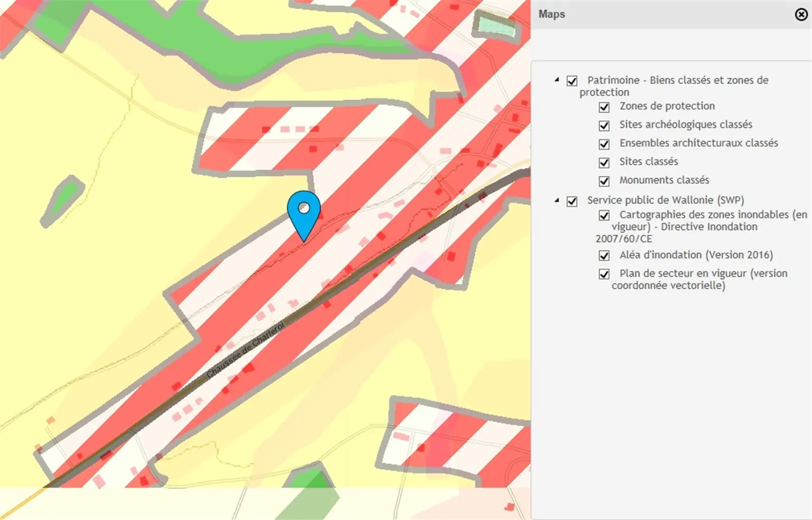Click the Maps panel title
812x520 pixels.
pyautogui.click(x=551, y=14)
